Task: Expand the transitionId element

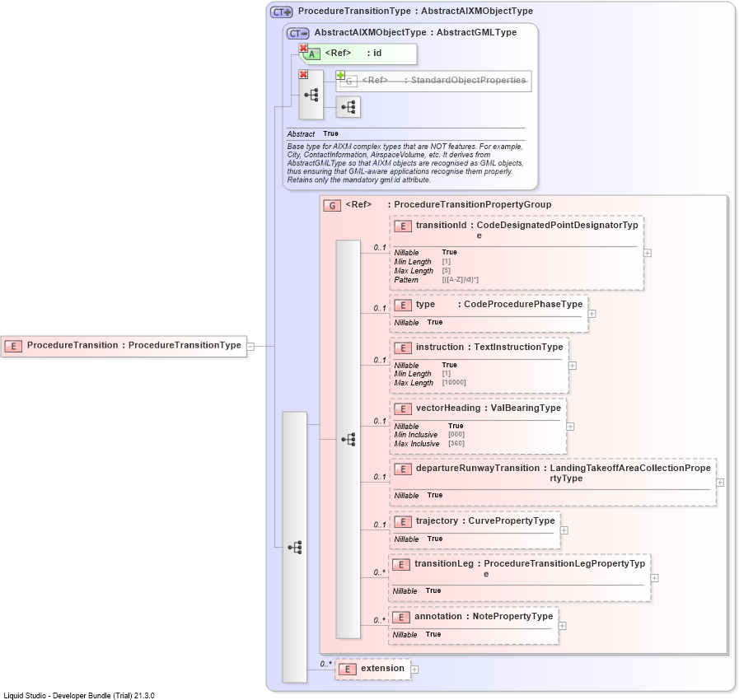Action: 648,254
